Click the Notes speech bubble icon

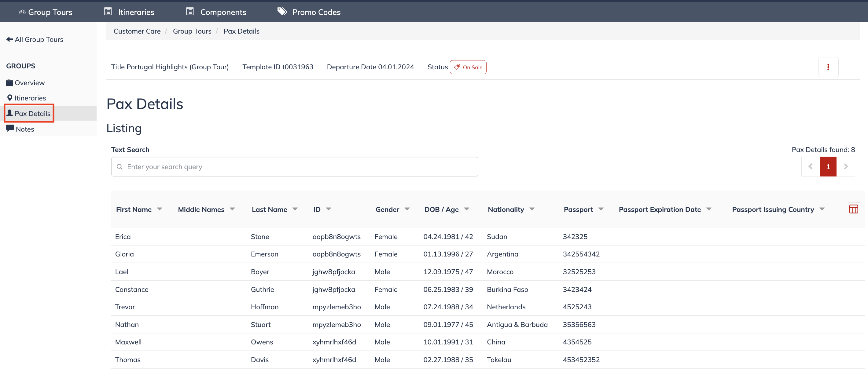coord(10,129)
